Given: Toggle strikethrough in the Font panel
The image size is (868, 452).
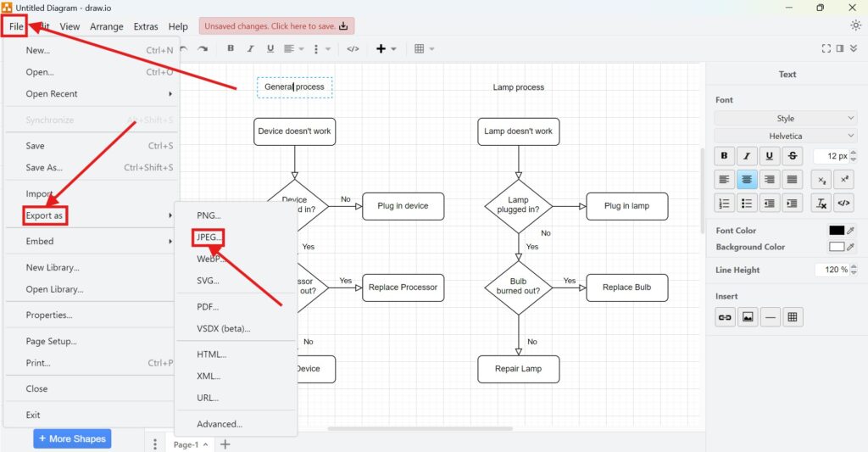Looking at the screenshot, I should click(792, 156).
